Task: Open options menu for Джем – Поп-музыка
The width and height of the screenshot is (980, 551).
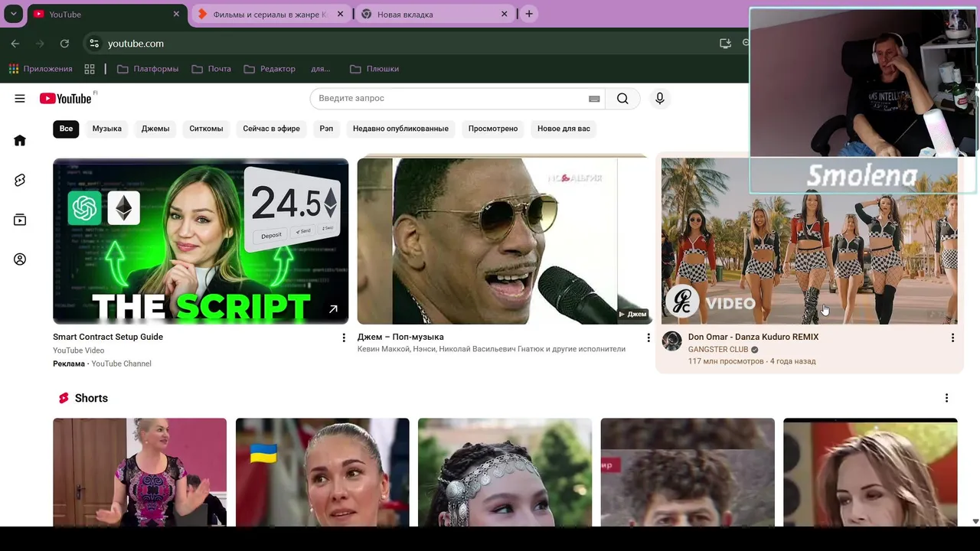Action: [648, 337]
